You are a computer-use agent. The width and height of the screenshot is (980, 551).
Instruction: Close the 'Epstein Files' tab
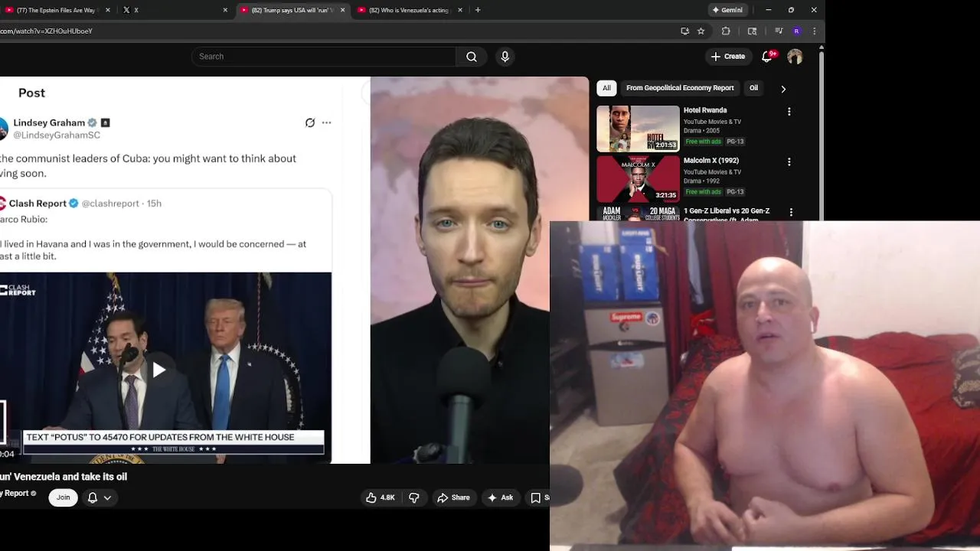coord(108,10)
